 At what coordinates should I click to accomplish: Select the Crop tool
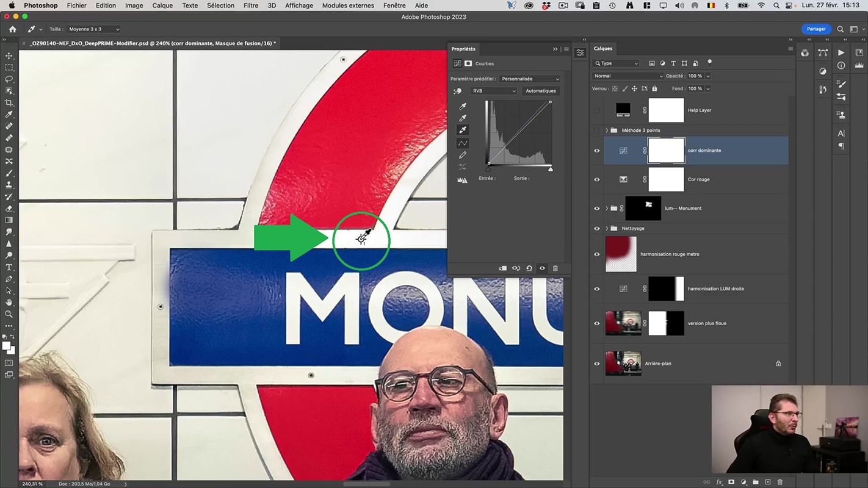[x=9, y=102]
